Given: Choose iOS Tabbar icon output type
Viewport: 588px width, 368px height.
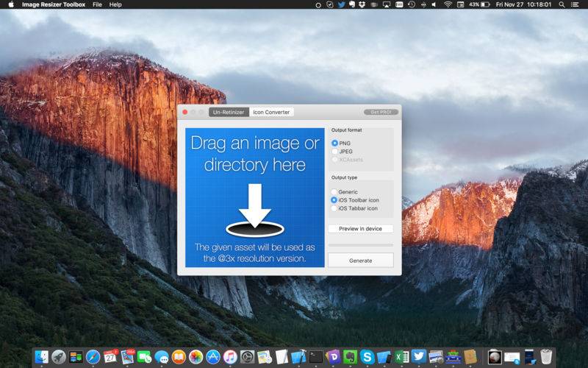Looking at the screenshot, I should click(x=334, y=208).
